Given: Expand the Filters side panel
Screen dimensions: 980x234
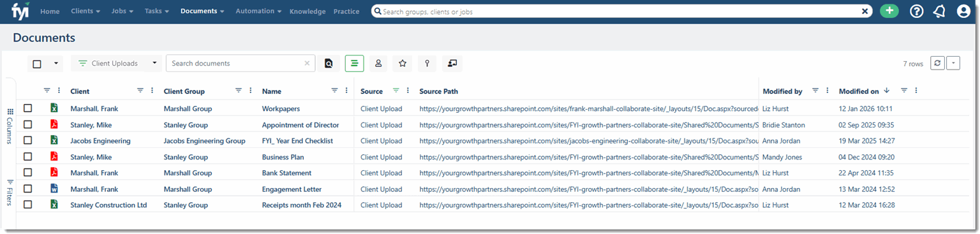Looking at the screenshot, I should pyautogui.click(x=10, y=192).
